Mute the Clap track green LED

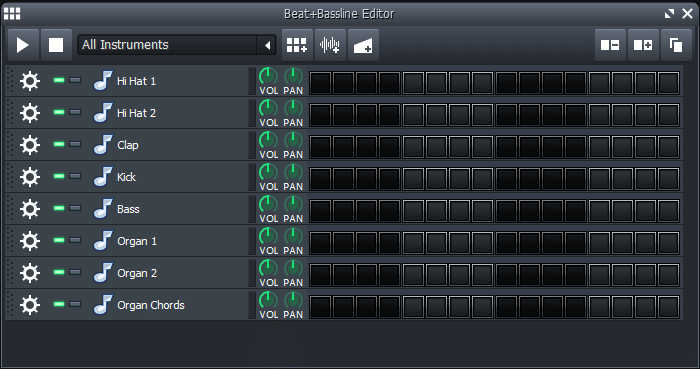coord(59,144)
